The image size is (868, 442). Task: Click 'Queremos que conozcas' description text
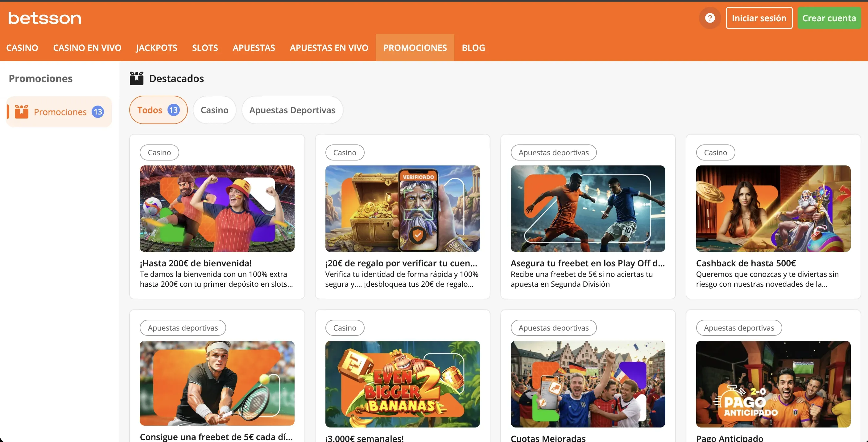pos(767,279)
